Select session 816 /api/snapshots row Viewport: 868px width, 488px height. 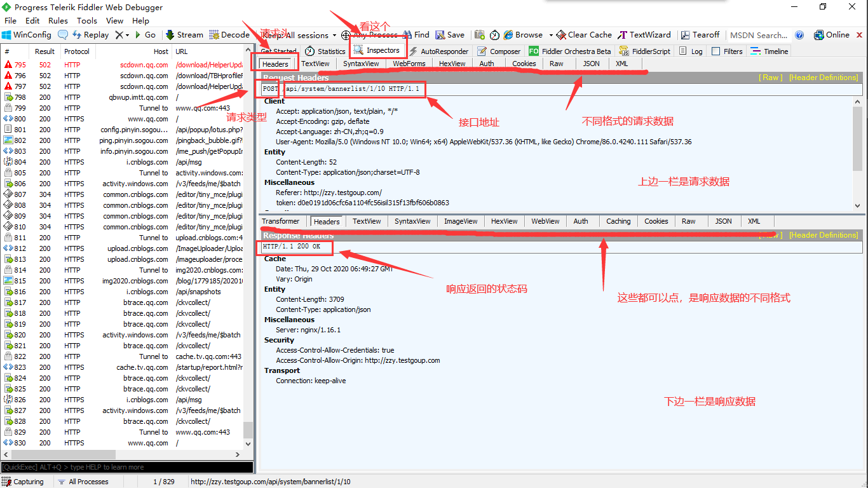(122, 292)
